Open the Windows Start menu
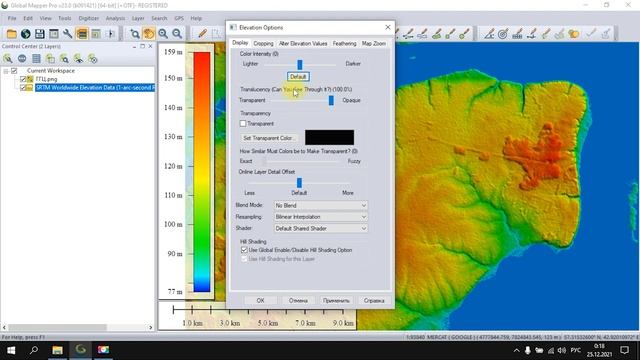640x360 pixels. tap(11, 350)
